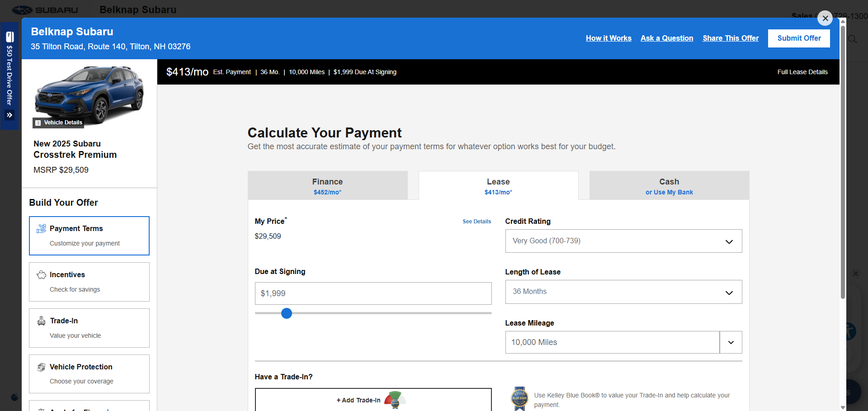Click the Vehicle Protection shield icon

41,367
